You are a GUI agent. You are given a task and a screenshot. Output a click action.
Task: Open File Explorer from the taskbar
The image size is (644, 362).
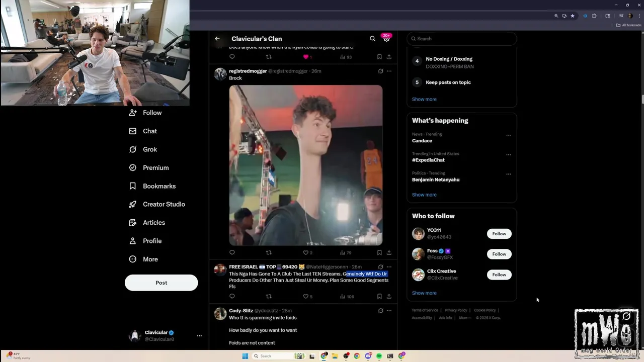point(335,356)
